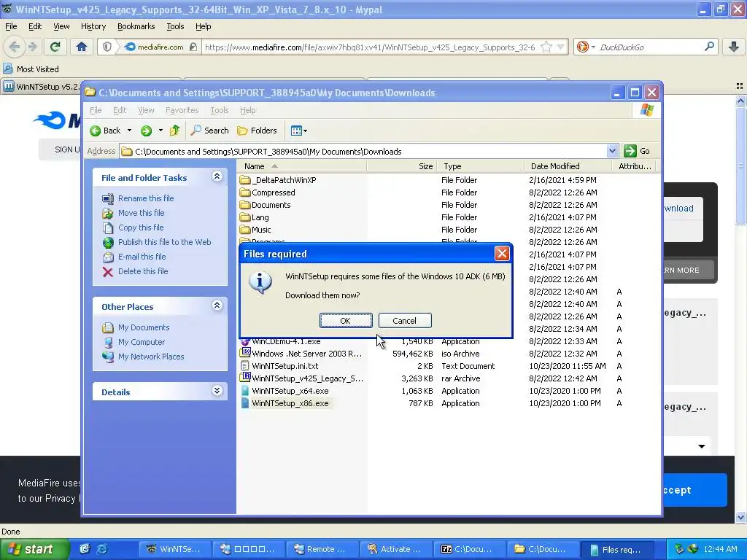Open the Forward history dropdown in Explorer
Screen dimensions: 747x560
(x=160, y=131)
